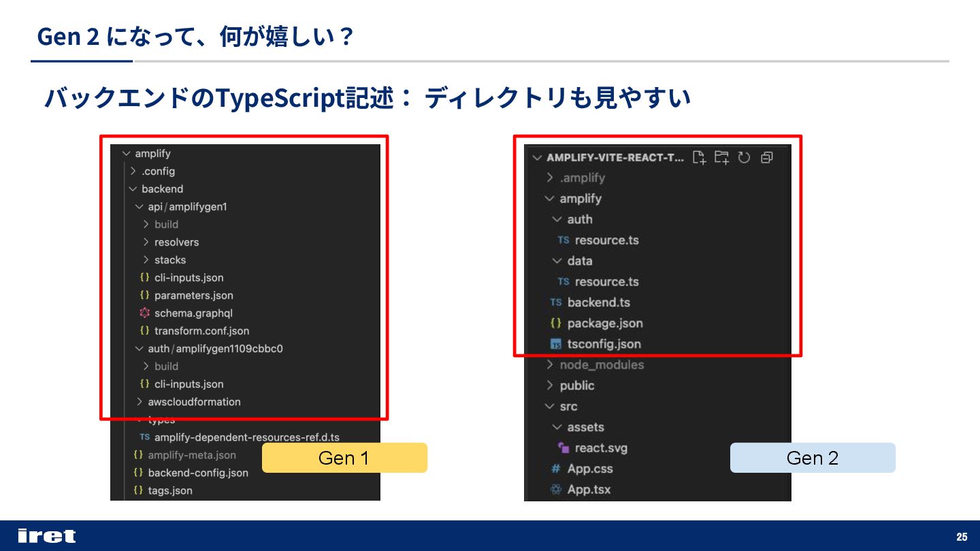This screenshot has height=551, width=980.
Task: Click the pink GraphQL icon beside schema.graphql
Action: [x=144, y=313]
